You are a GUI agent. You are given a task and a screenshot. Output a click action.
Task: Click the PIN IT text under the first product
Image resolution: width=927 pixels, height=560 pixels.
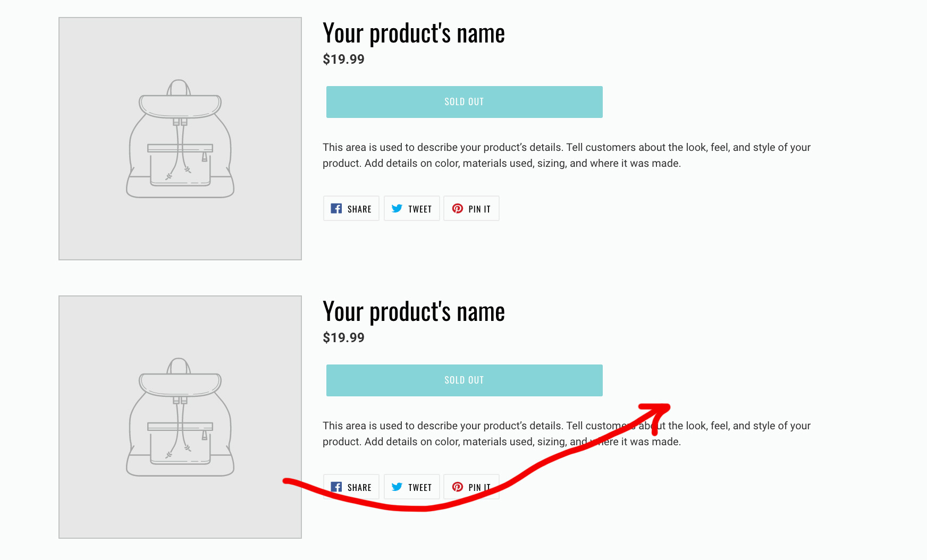pyautogui.click(x=479, y=209)
